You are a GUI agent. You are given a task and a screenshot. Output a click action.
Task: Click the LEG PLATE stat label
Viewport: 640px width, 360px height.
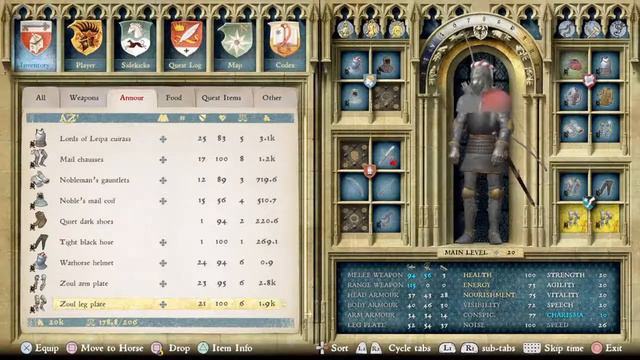(x=366, y=325)
